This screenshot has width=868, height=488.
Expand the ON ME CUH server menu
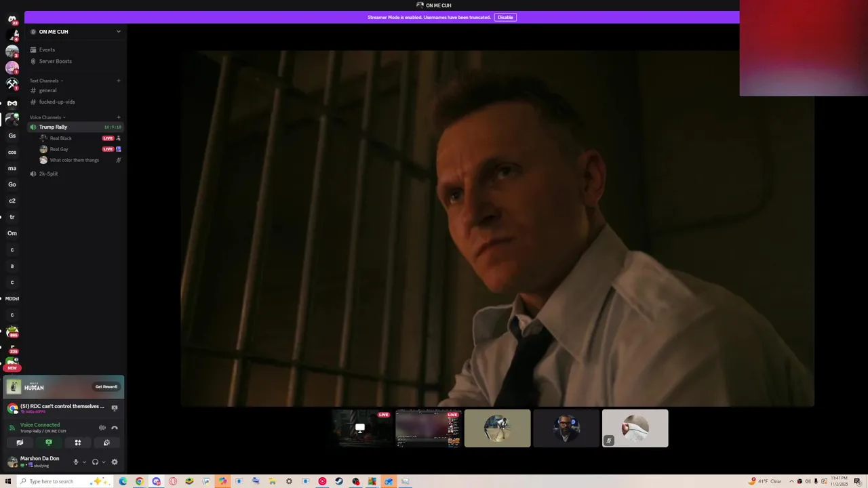pyautogui.click(x=118, y=32)
